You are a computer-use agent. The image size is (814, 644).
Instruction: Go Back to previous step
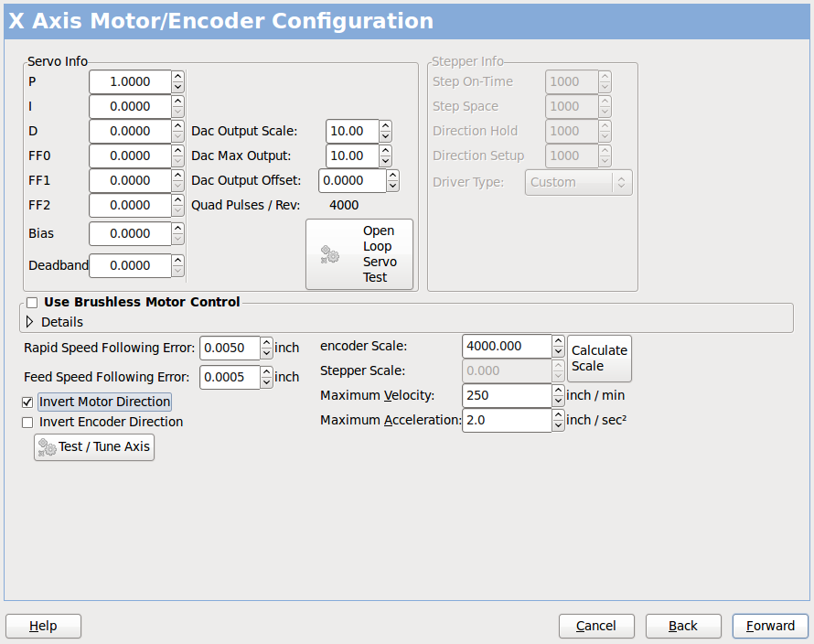pos(683,626)
